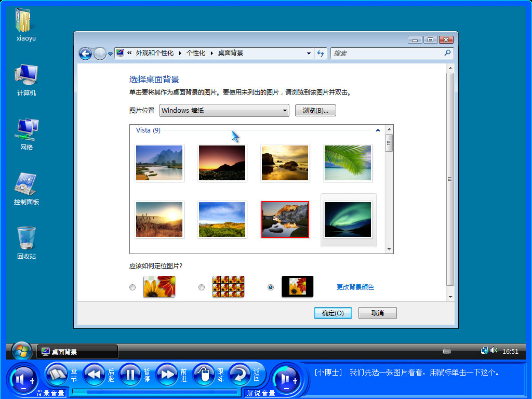Click the tiled flowers position preview image

[x=229, y=287]
